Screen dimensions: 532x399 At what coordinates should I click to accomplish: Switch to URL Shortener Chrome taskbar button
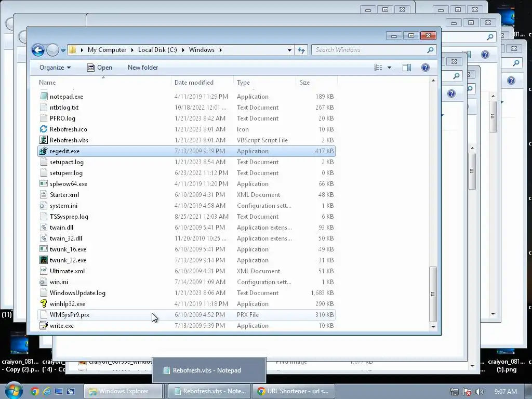point(293,391)
